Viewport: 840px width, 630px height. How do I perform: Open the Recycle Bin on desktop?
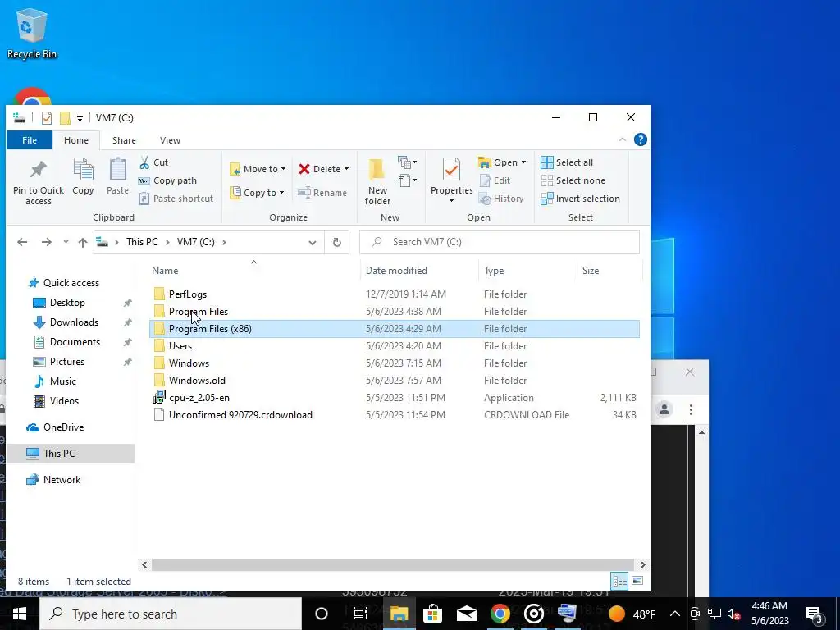click(x=32, y=33)
